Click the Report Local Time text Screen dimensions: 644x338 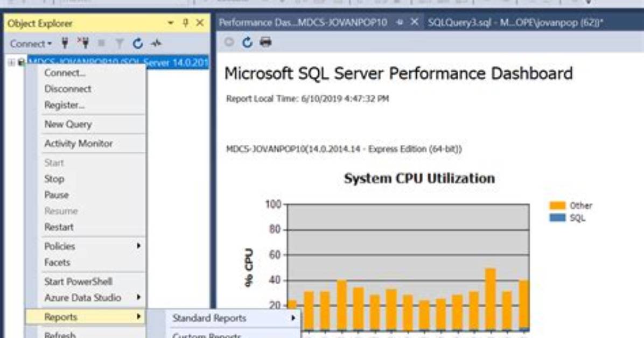307,98
